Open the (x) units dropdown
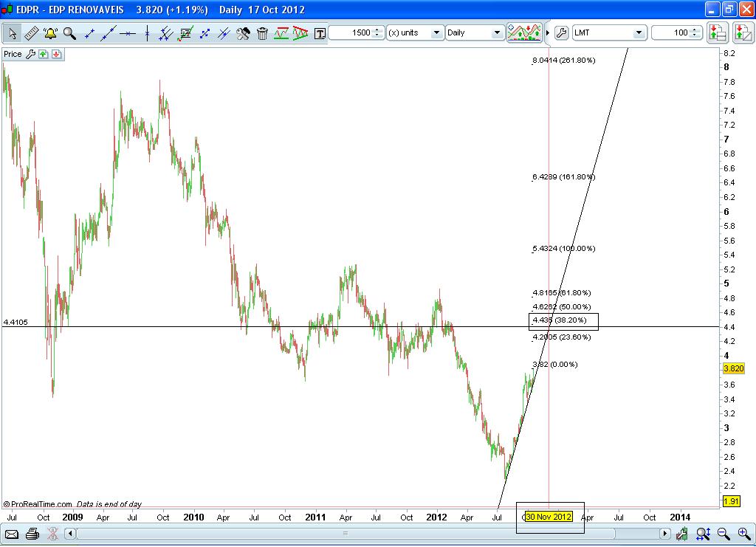This screenshot has width=756, height=547. (415, 32)
